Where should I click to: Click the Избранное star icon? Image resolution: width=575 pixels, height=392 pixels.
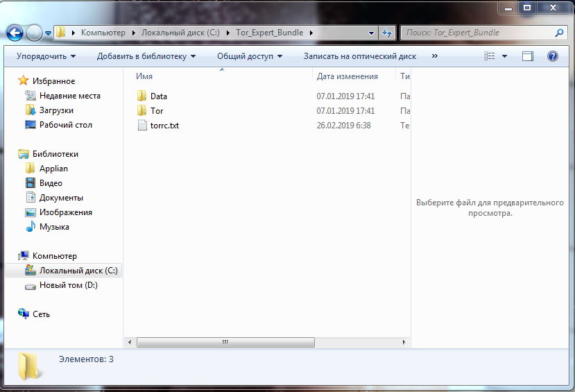(x=24, y=80)
